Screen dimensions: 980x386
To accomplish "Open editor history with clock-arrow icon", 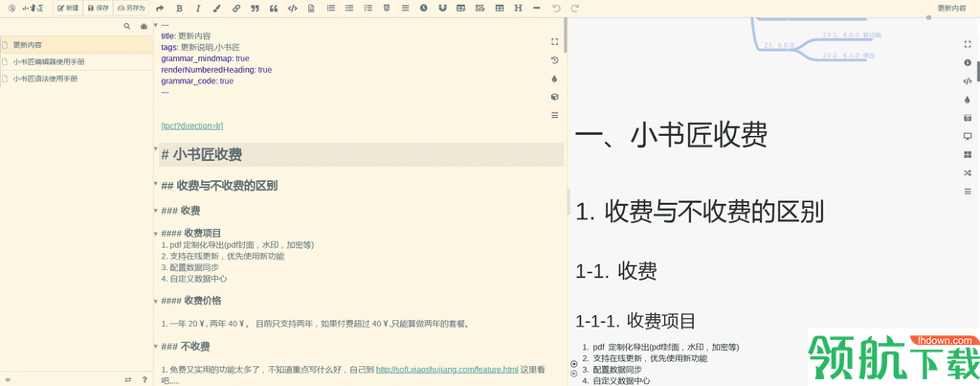I will pyautogui.click(x=554, y=60).
